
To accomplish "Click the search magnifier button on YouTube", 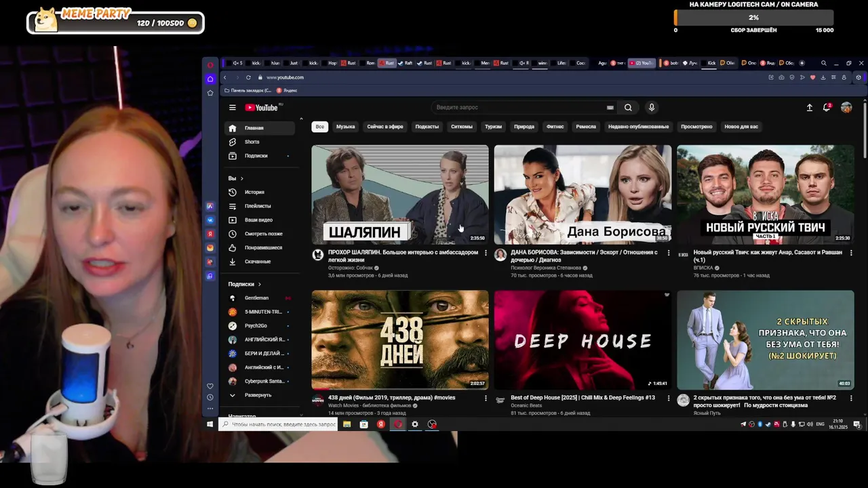I will click(628, 107).
